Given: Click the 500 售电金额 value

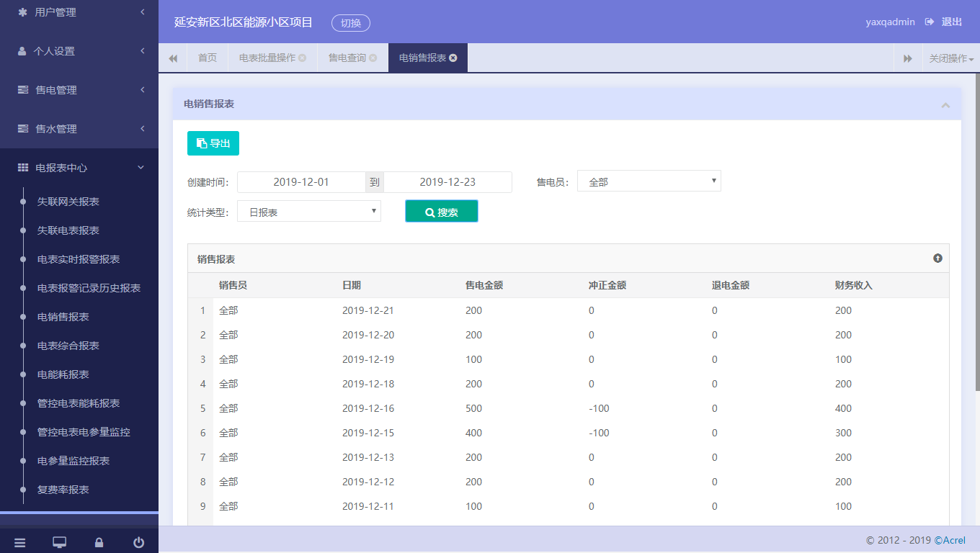Looking at the screenshot, I should click(474, 408).
